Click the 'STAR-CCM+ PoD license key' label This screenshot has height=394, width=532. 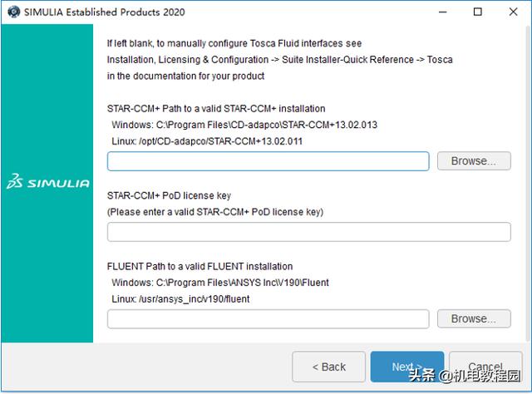pyautogui.click(x=169, y=195)
